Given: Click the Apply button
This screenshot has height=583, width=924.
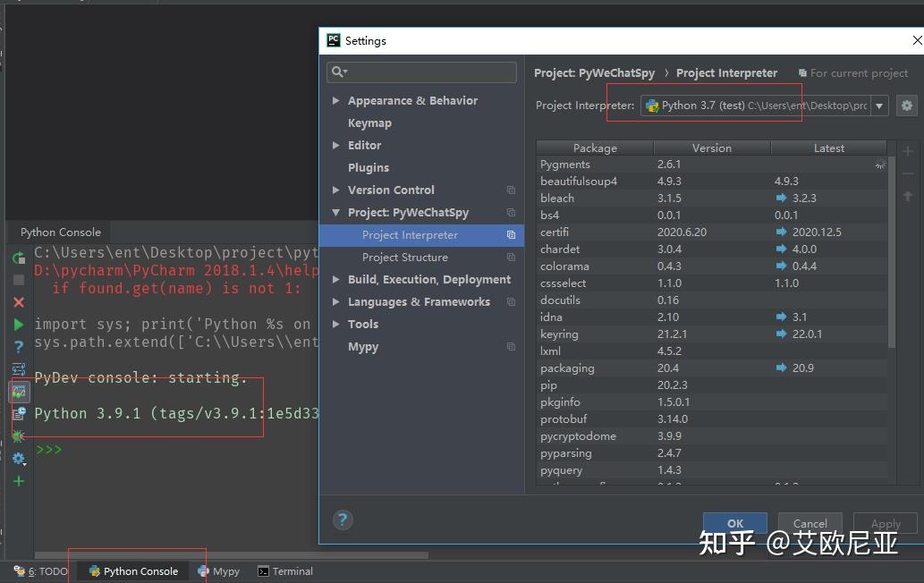Looking at the screenshot, I should [x=884, y=523].
